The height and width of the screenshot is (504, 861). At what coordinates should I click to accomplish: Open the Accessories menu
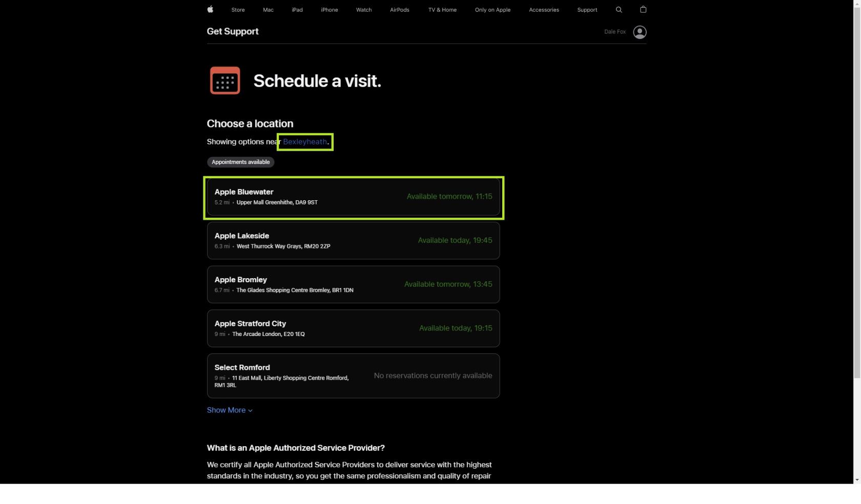544,10
